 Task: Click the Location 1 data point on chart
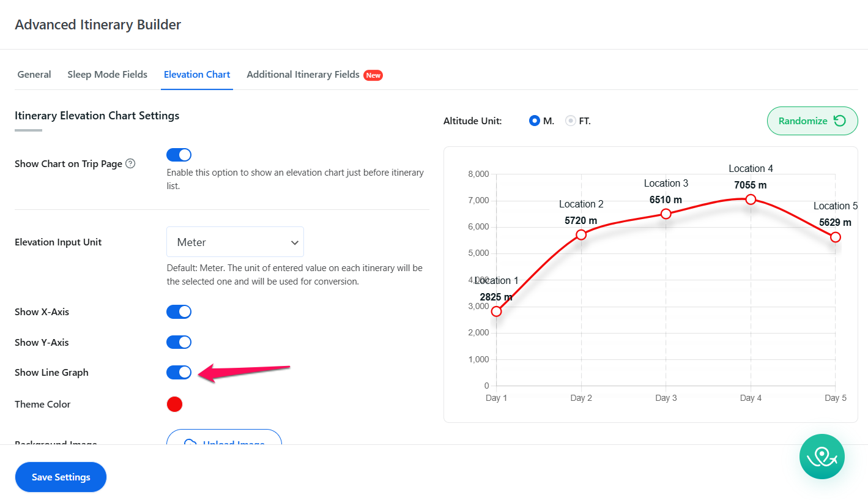pos(496,312)
